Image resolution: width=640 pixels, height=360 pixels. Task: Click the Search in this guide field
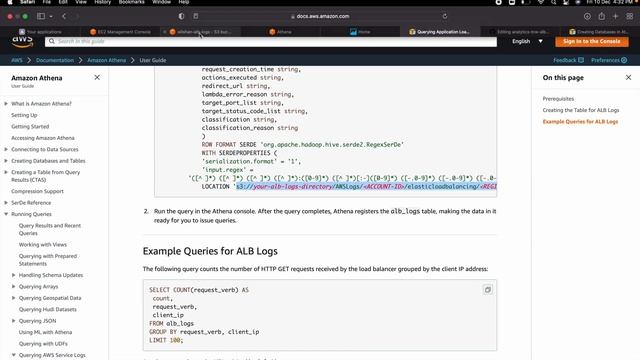click(x=271, y=41)
